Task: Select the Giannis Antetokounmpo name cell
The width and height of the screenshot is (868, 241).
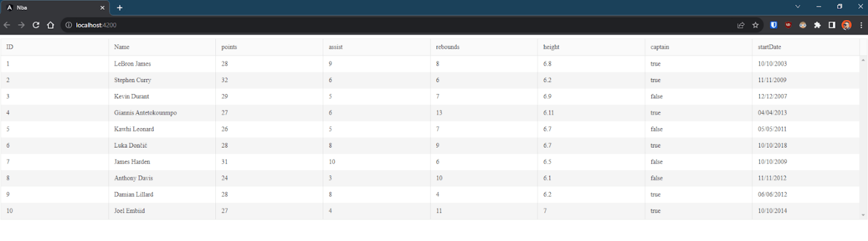Action: (162, 113)
